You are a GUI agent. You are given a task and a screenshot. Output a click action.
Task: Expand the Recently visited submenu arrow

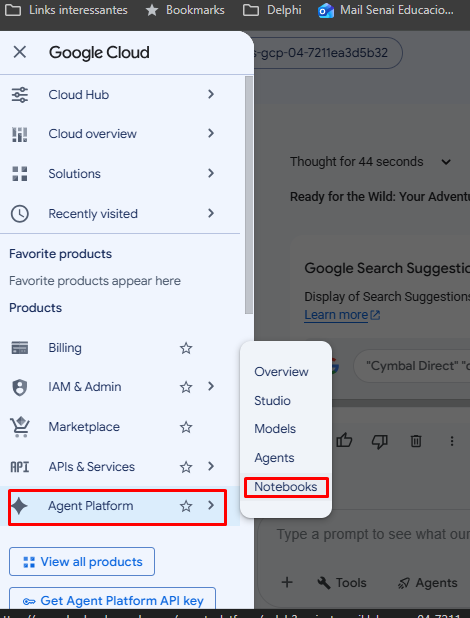point(211,213)
